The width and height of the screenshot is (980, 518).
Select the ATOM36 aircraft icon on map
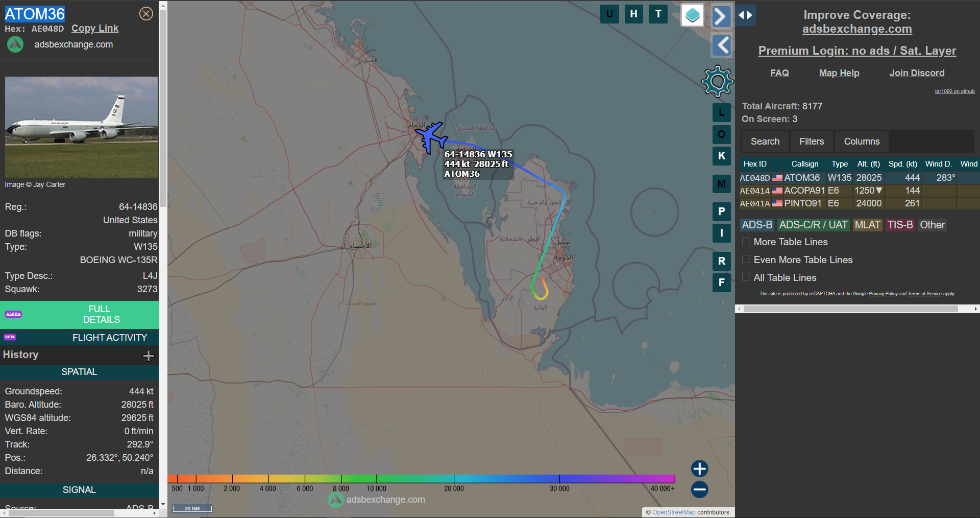(x=431, y=137)
